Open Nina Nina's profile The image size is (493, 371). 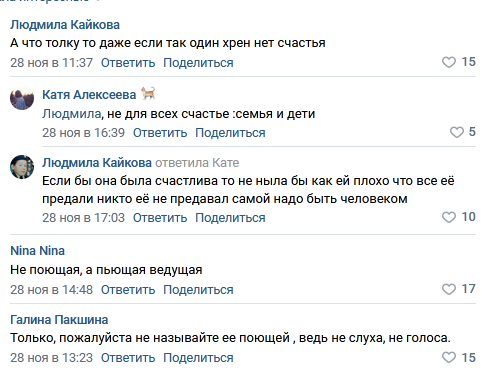point(37,251)
